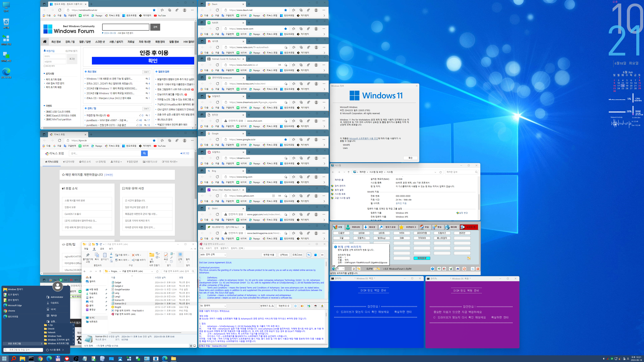Click the 번역창 비움 button
This screenshot has height=362, width=644.
(269, 255)
